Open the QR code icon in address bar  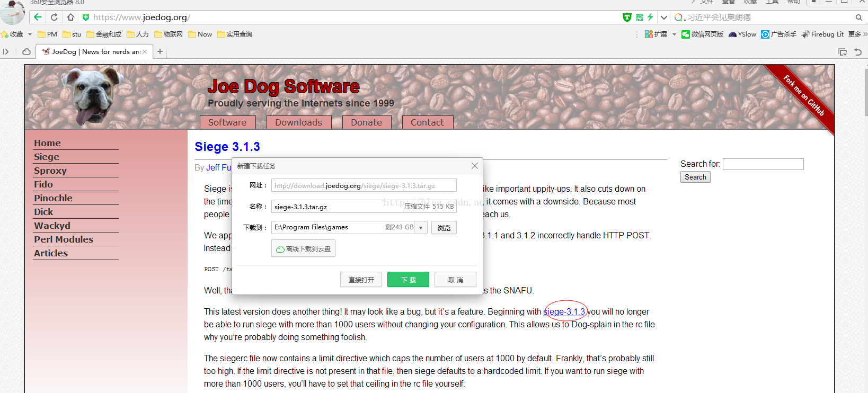pos(639,17)
